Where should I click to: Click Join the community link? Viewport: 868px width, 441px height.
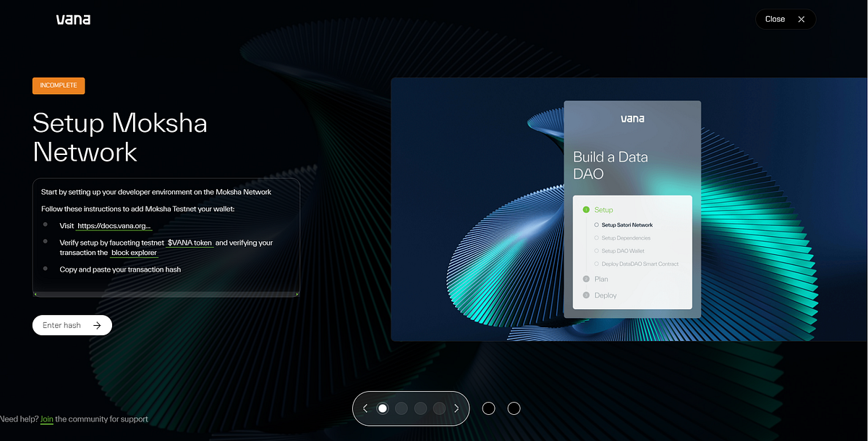(46, 419)
